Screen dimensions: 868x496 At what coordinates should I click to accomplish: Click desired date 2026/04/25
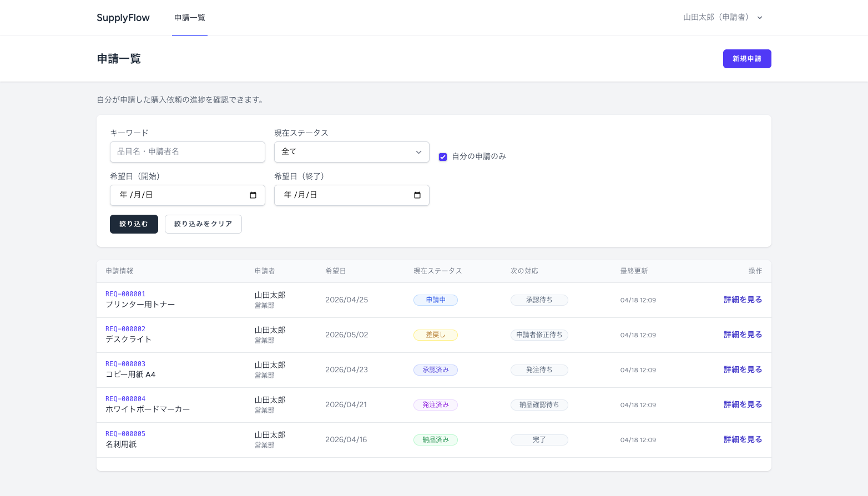click(x=347, y=300)
